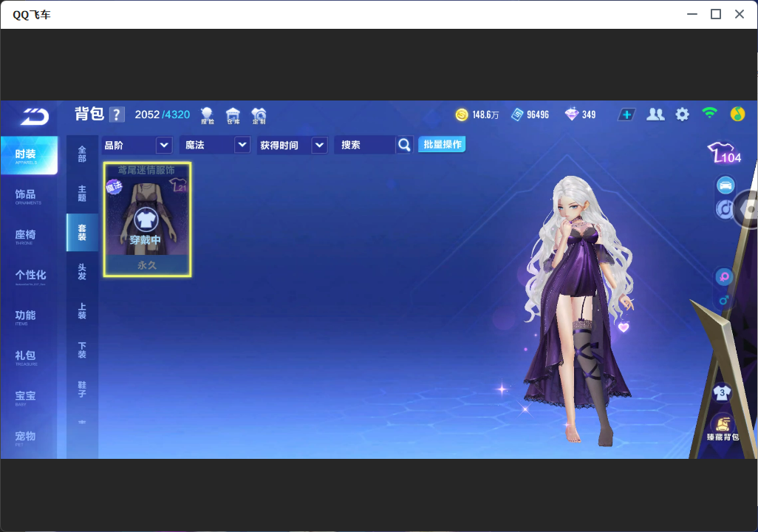Click the 2052/4320 capacity counter
Image resolution: width=758 pixels, height=532 pixels.
point(163,115)
